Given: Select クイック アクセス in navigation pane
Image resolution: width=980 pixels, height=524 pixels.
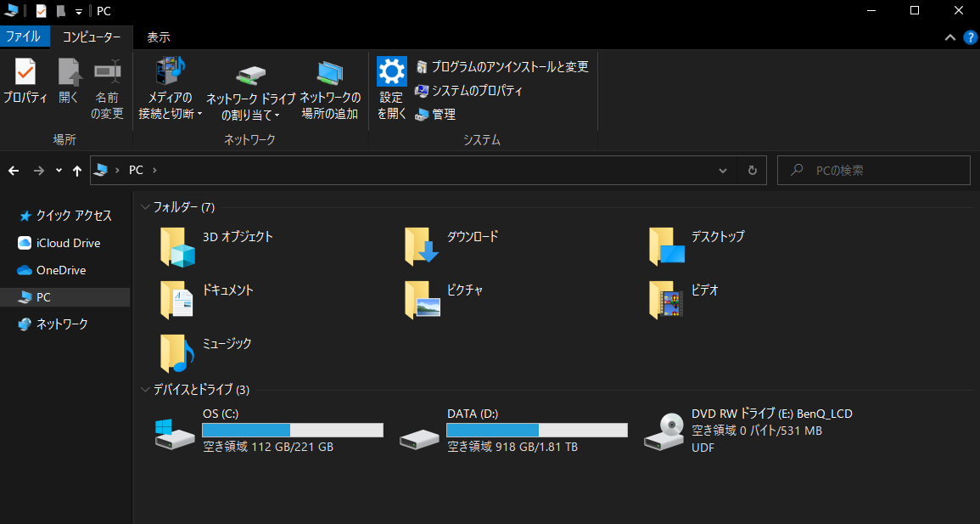Looking at the screenshot, I should coord(65,216).
